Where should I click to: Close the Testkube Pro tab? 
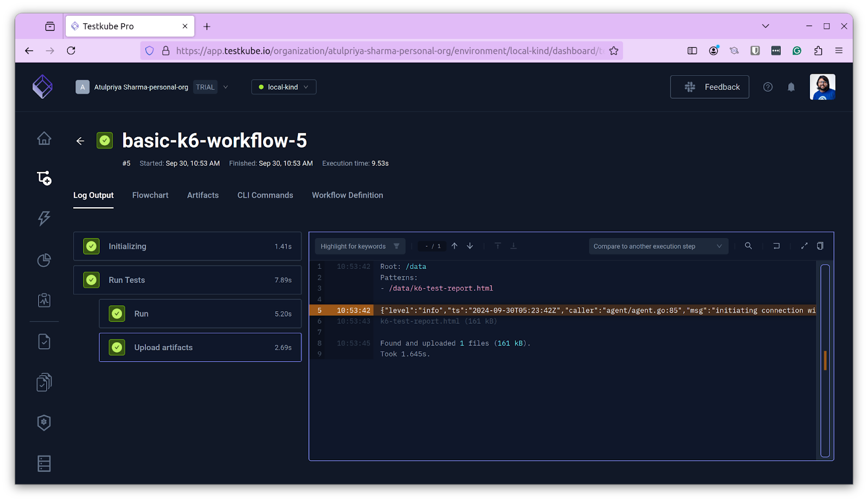(x=185, y=26)
